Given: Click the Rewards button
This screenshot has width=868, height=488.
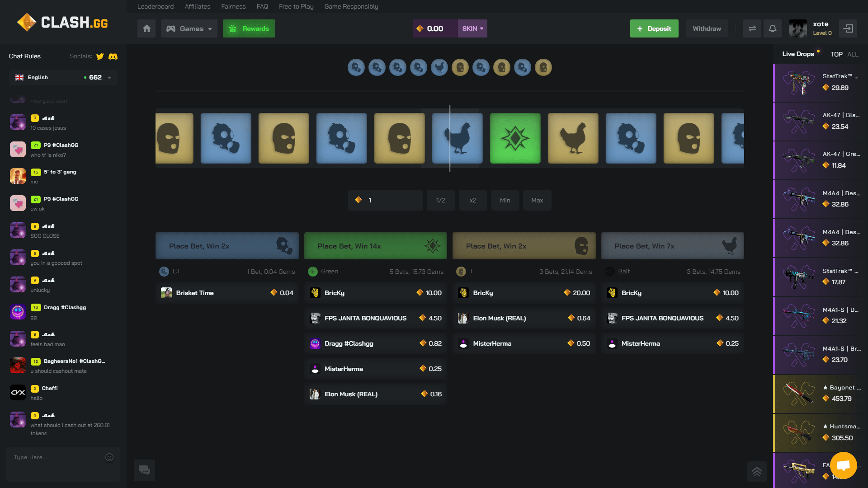Looking at the screenshot, I should (x=249, y=28).
